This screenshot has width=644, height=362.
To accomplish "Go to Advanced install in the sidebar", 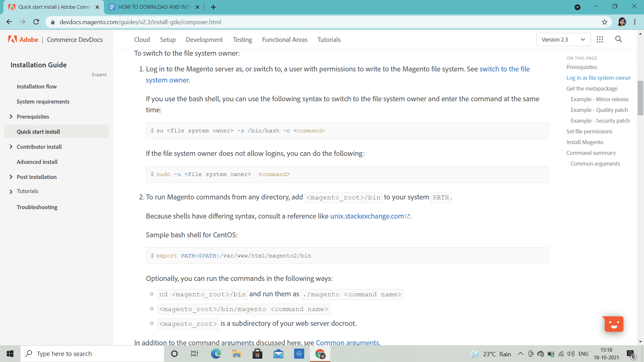I will click(x=37, y=162).
